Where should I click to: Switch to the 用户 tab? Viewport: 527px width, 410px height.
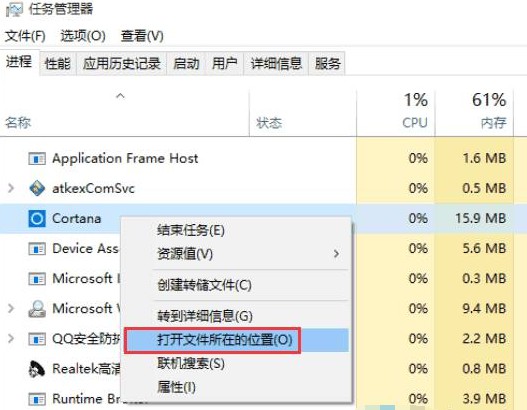pyautogui.click(x=224, y=63)
